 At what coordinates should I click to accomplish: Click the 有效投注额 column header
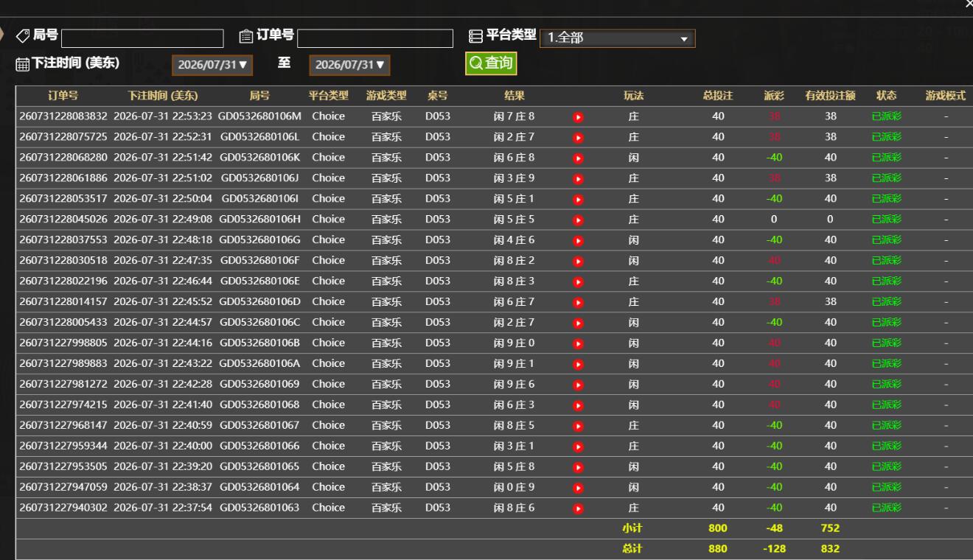click(x=830, y=96)
